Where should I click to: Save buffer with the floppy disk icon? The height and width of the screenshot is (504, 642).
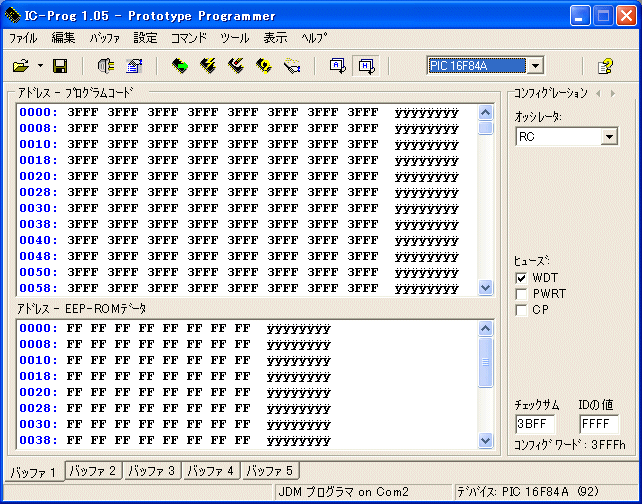[x=60, y=66]
